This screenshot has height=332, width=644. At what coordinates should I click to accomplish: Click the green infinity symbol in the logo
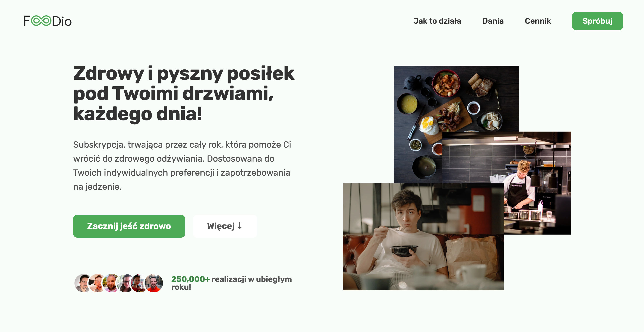point(41,21)
